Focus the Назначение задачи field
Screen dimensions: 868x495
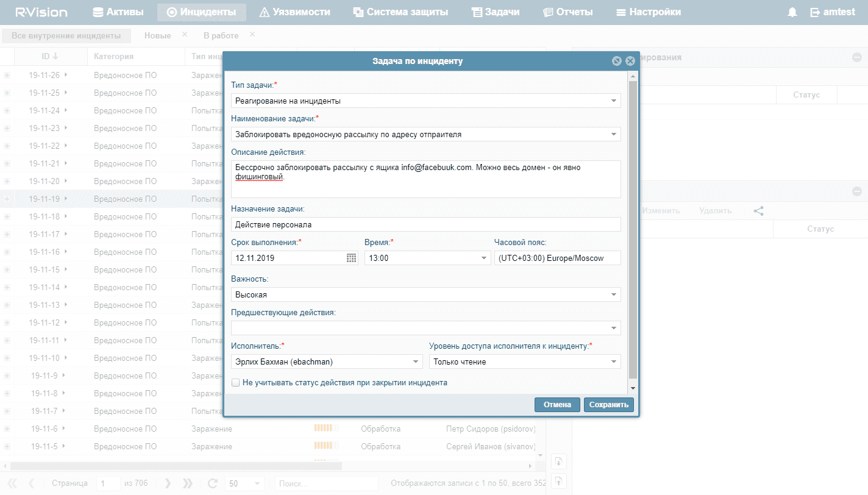click(426, 224)
